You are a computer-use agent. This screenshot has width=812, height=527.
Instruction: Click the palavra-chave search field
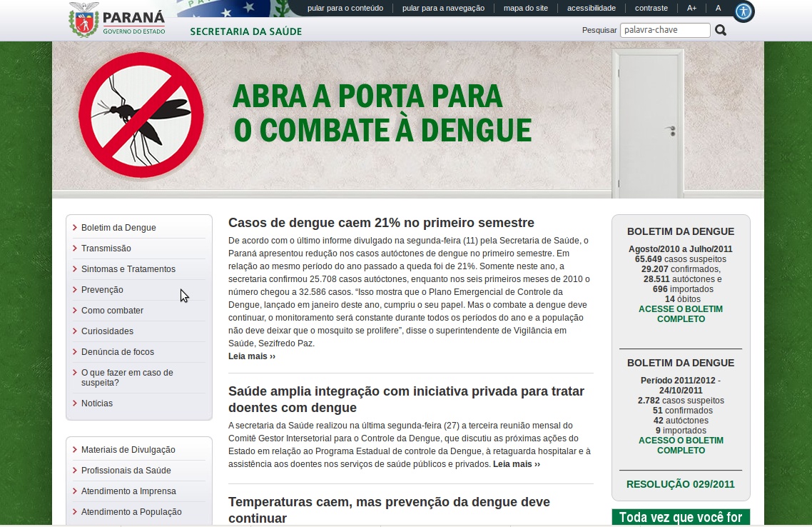point(664,30)
